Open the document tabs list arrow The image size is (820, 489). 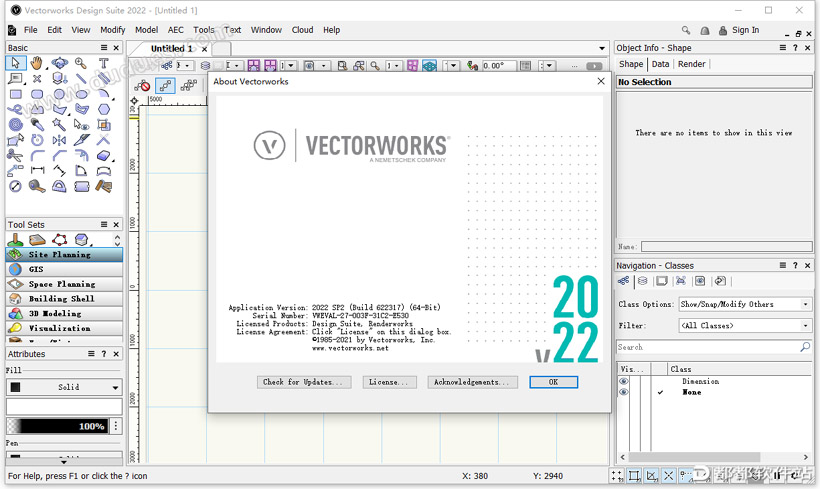[602, 48]
